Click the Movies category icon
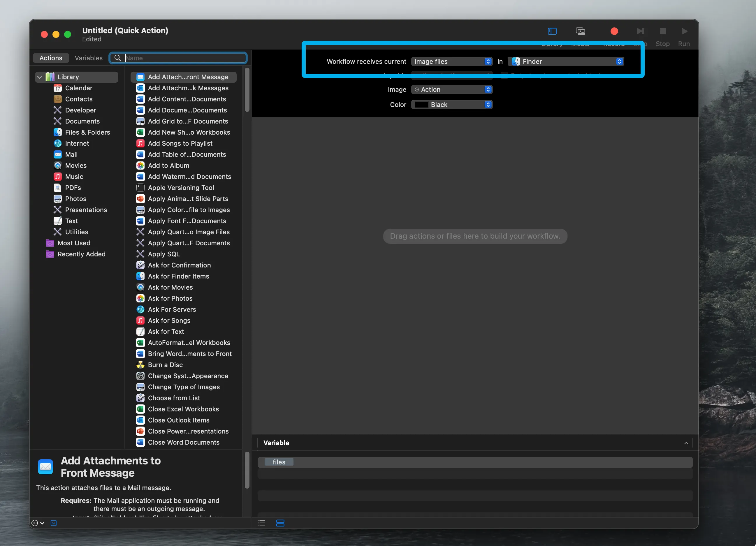The width and height of the screenshot is (756, 546). tap(57, 165)
